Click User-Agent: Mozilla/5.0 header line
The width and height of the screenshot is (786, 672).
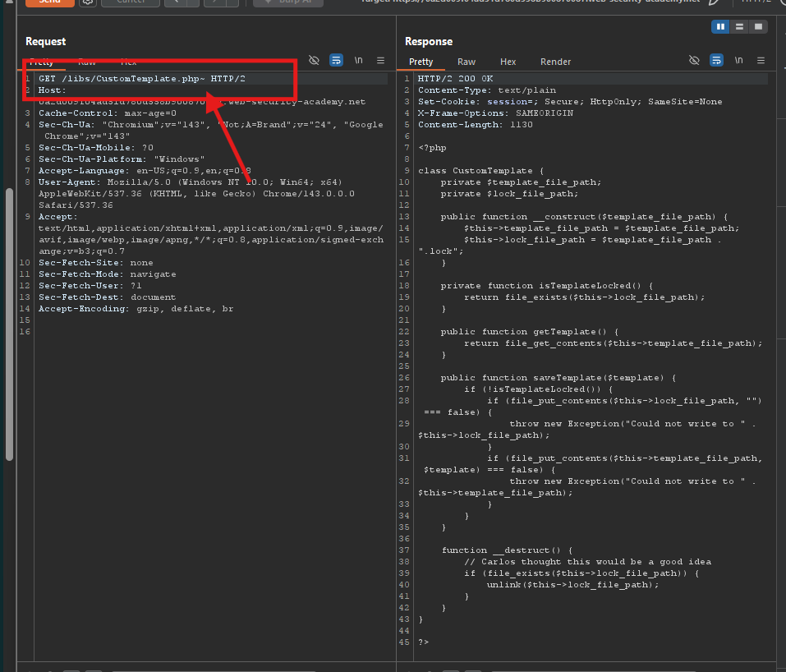191,182
